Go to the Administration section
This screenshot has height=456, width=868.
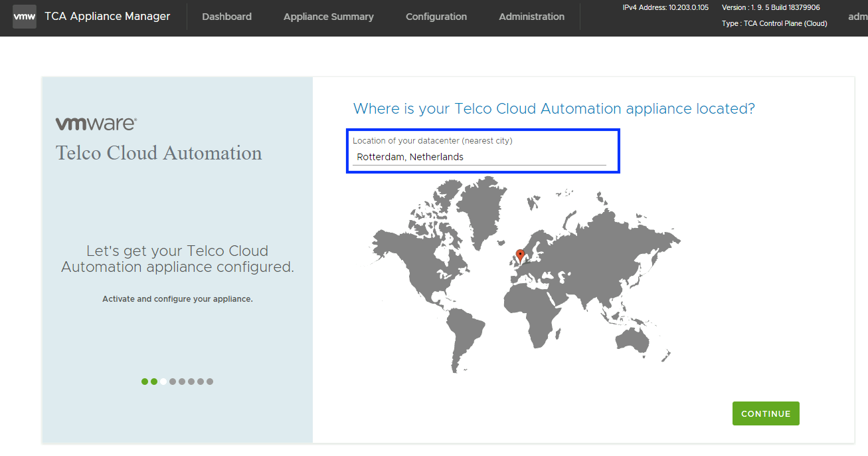point(531,17)
